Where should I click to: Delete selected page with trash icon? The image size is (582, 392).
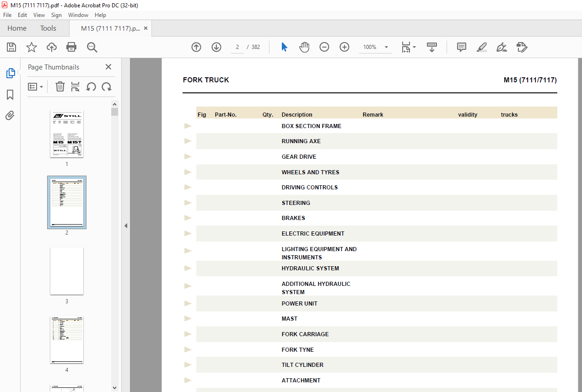(x=60, y=86)
